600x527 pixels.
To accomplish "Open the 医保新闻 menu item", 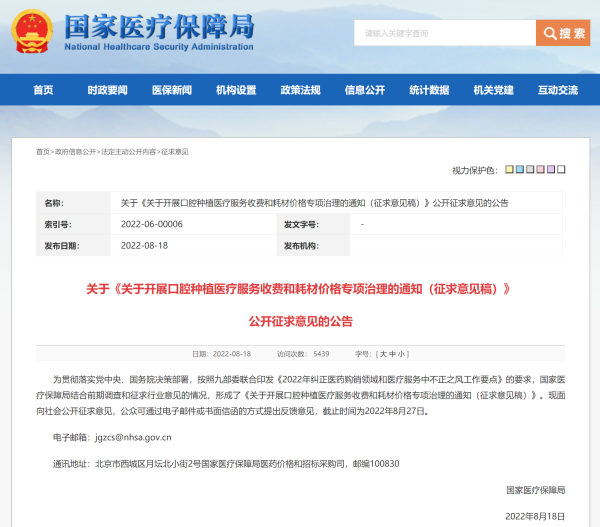I will 171,90.
